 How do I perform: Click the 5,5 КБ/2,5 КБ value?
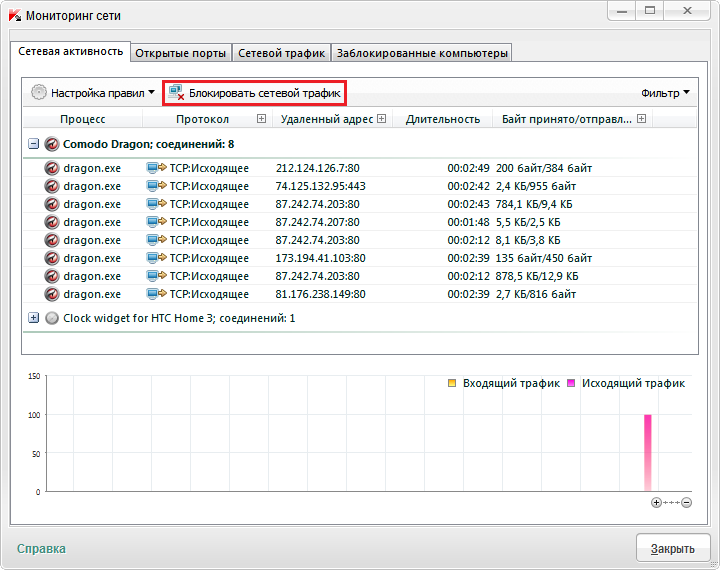click(528, 222)
